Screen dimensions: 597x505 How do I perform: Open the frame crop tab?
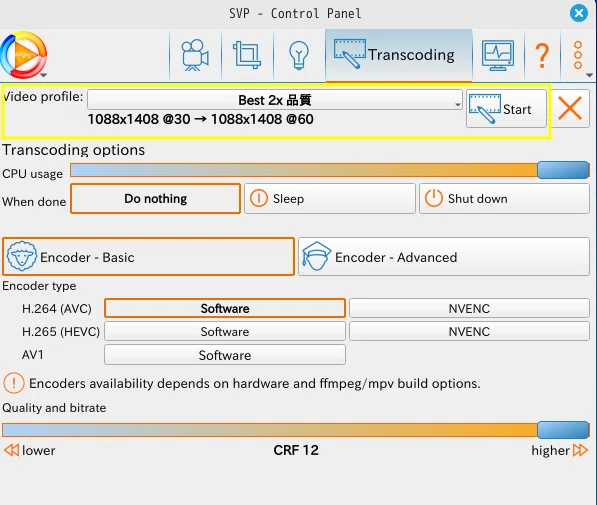[247, 55]
